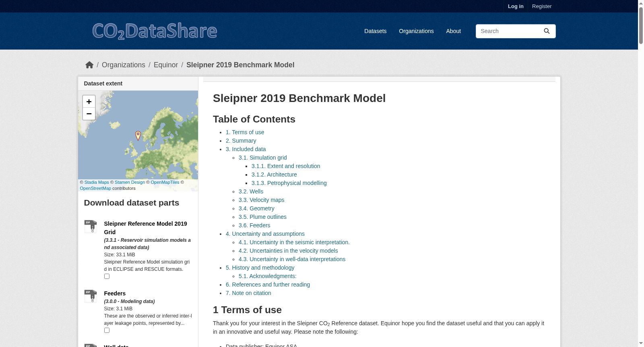The height and width of the screenshot is (347, 644).
Task: Open 3.1. Simulation grid section
Action: [263, 158]
